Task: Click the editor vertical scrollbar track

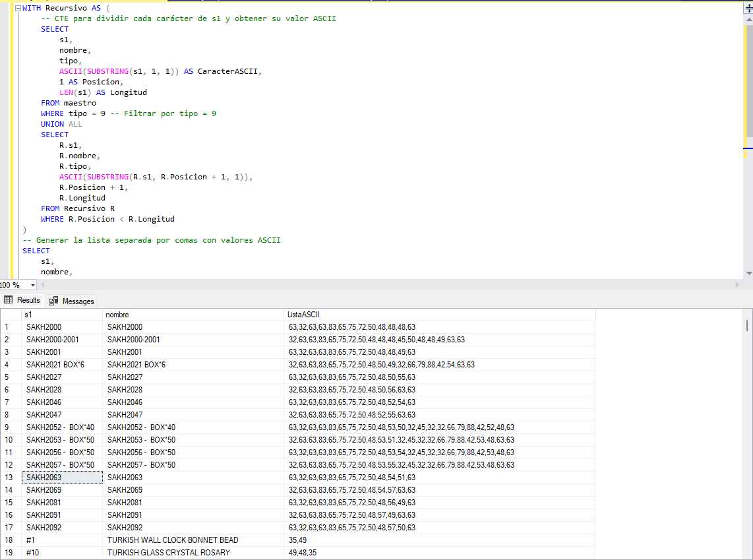Action: pos(748,211)
